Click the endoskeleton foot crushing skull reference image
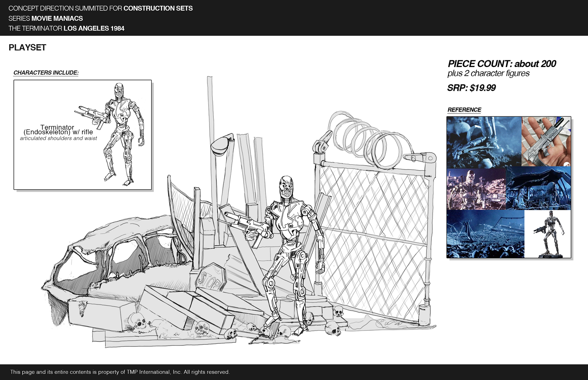The width and height of the screenshot is (588, 380). [484, 142]
